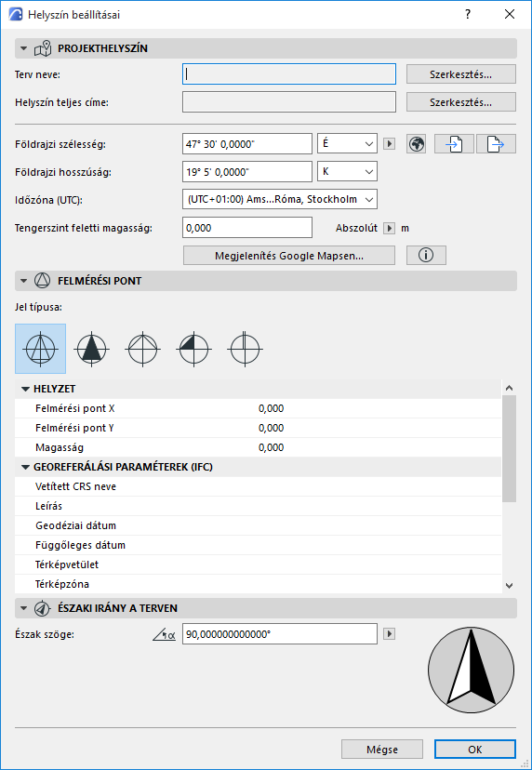This screenshot has width=532, height=770.
Task: Select the Vetített CRS neve row
Action: [259, 486]
